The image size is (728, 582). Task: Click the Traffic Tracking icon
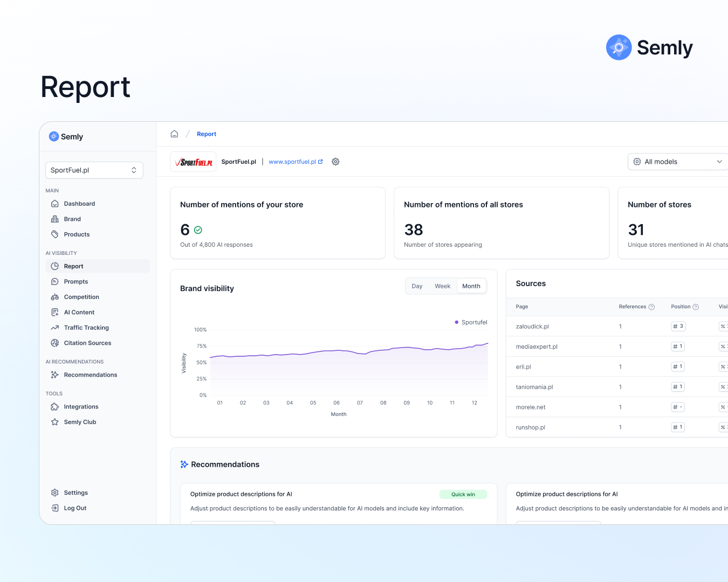55,328
